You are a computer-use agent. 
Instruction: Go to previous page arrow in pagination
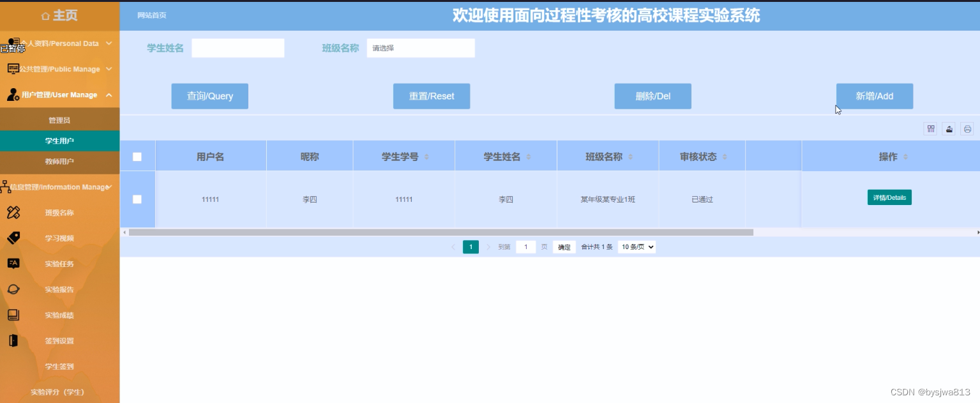tap(453, 247)
